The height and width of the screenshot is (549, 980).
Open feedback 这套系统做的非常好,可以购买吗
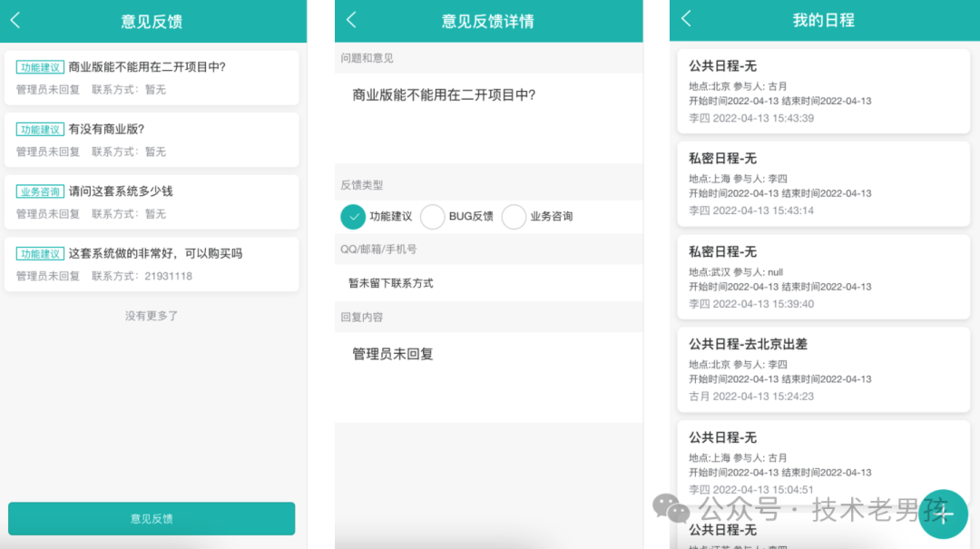[x=152, y=264]
